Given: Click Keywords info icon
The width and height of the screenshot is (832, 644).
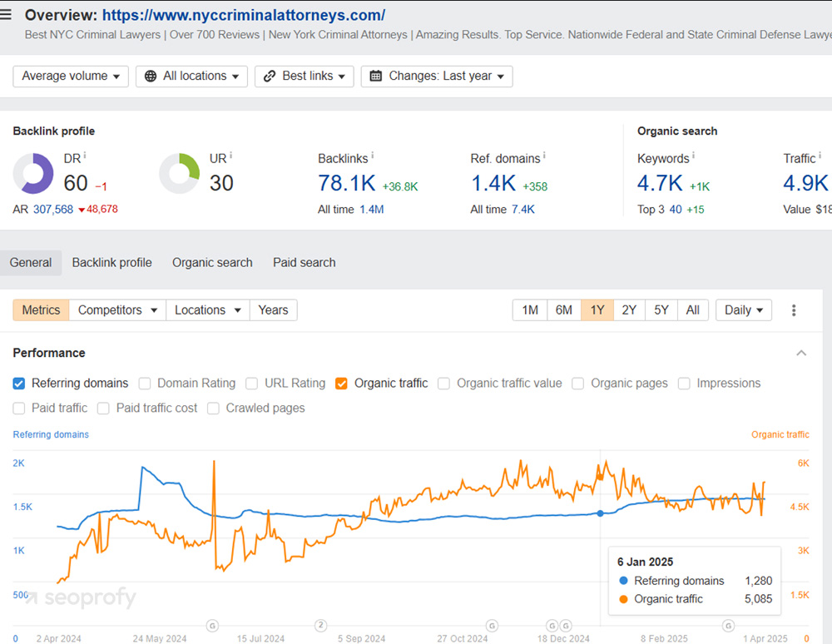Looking at the screenshot, I should pos(694,156).
